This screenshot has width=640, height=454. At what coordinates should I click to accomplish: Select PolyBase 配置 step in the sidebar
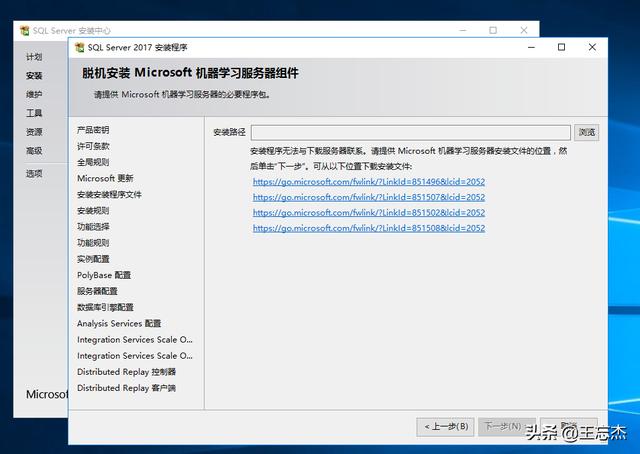click(104, 275)
